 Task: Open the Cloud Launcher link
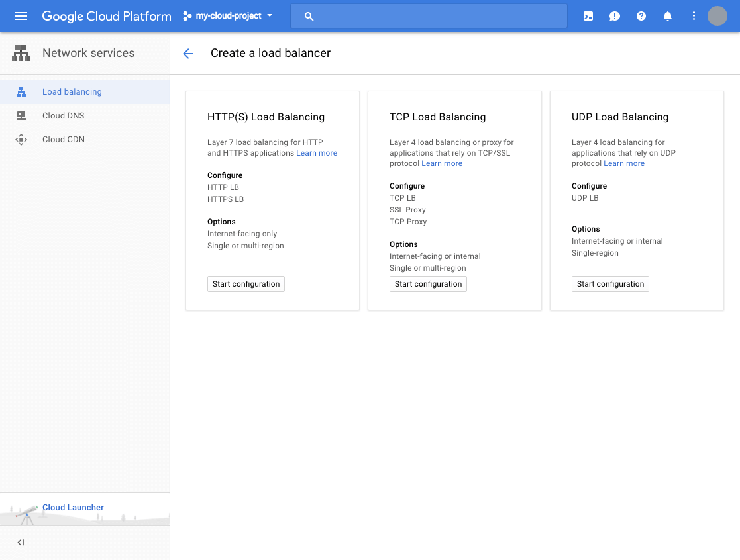point(73,507)
